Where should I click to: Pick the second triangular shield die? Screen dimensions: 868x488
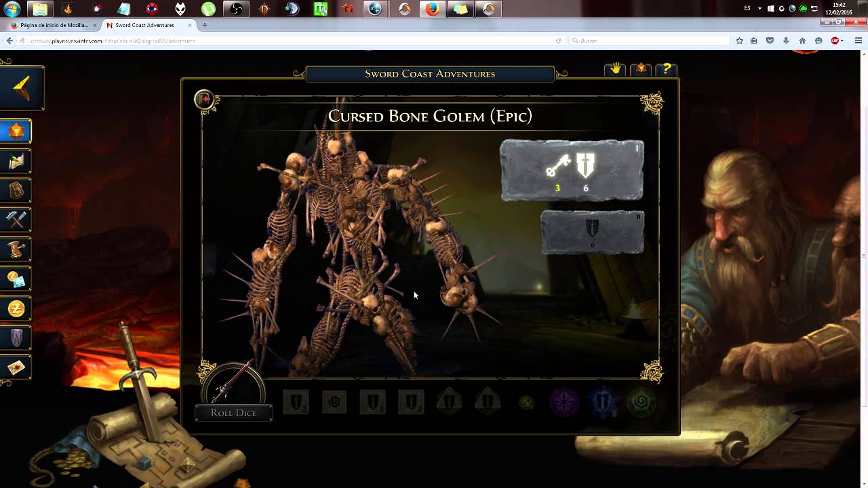point(488,403)
